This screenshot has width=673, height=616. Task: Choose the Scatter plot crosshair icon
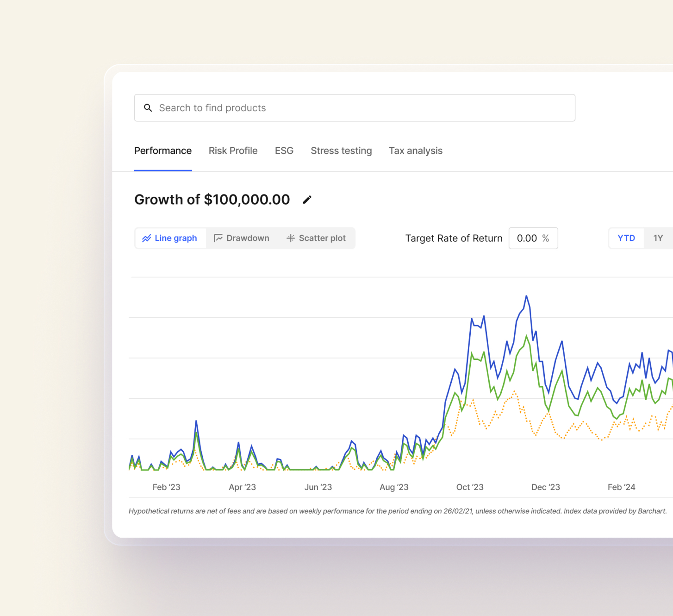(290, 238)
